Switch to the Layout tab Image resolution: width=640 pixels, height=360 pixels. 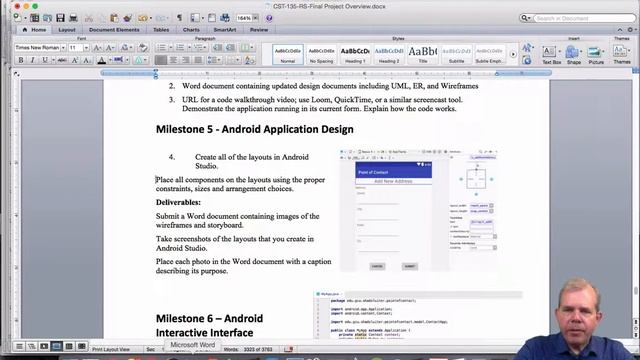(67, 30)
